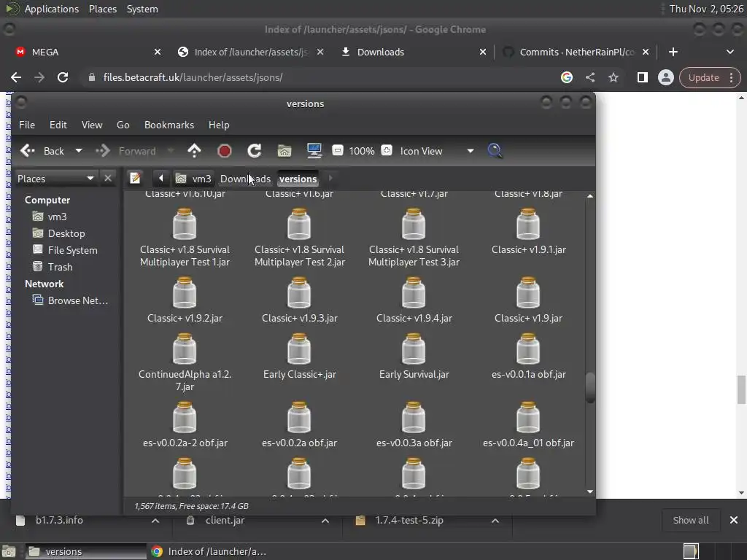This screenshot has height=560, width=747.
Task: Open the Back history dropdown arrow
Action: tap(79, 151)
